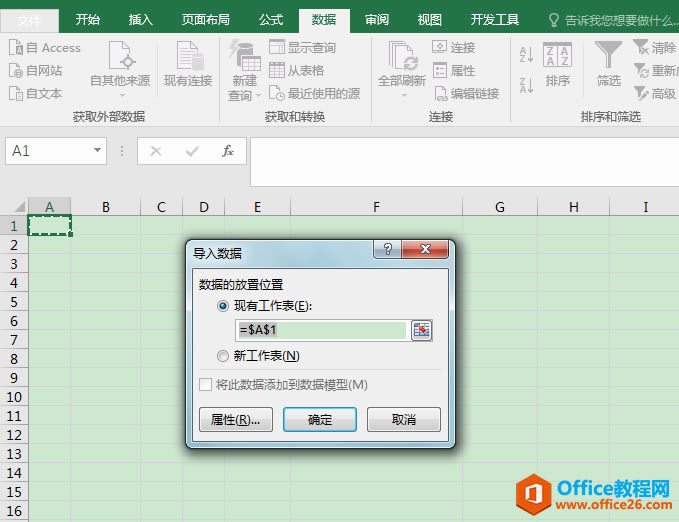
Task: Open the Sort (排序) dialog
Action: [x=558, y=65]
